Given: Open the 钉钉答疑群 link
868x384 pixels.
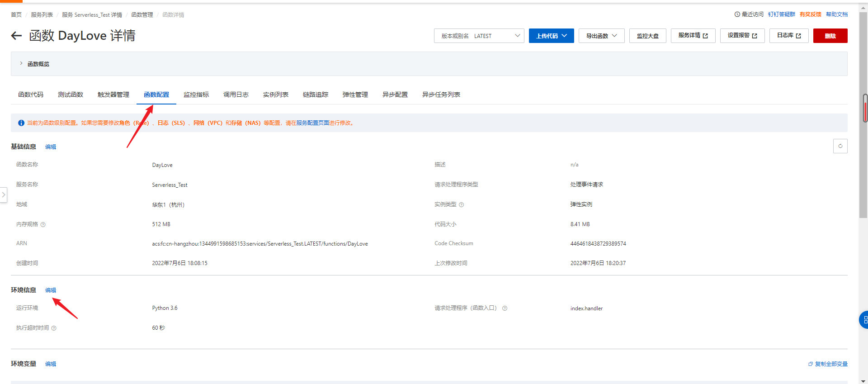Looking at the screenshot, I should (x=782, y=14).
